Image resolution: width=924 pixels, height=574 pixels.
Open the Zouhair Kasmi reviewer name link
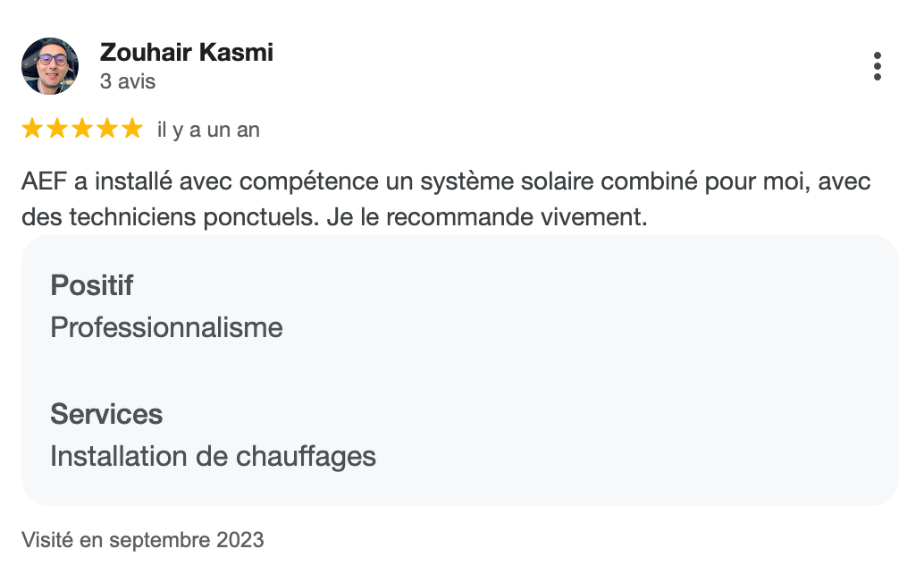(186, 53)
